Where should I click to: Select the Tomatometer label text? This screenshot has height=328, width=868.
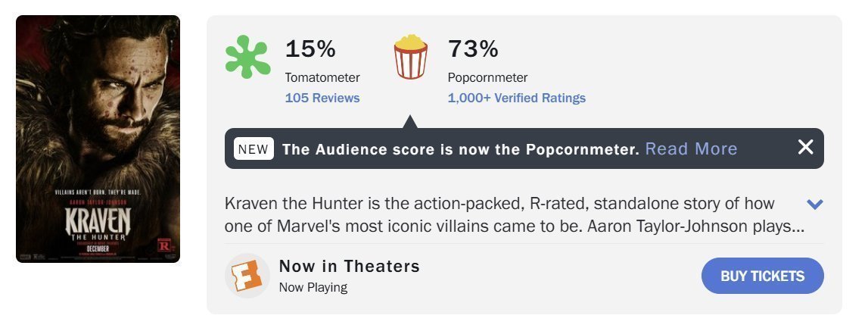[x=322, y=77]
